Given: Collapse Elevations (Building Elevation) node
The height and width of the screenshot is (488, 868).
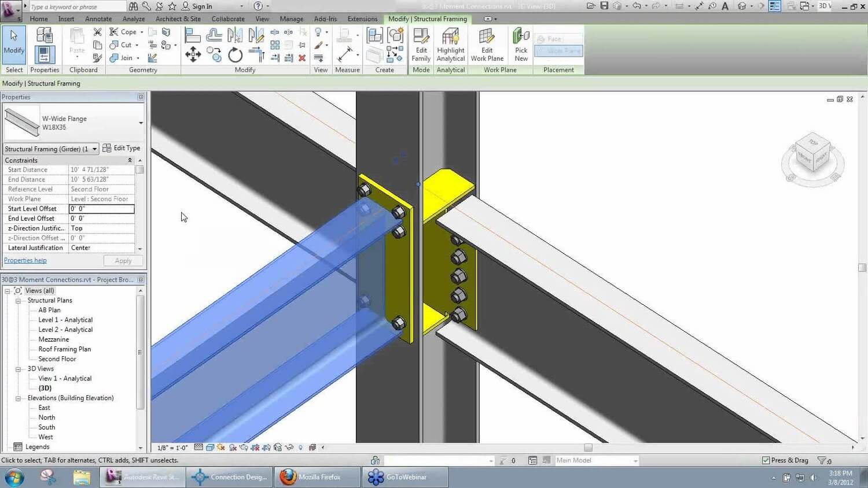Looking at the screenshot, I should [18, 398].
